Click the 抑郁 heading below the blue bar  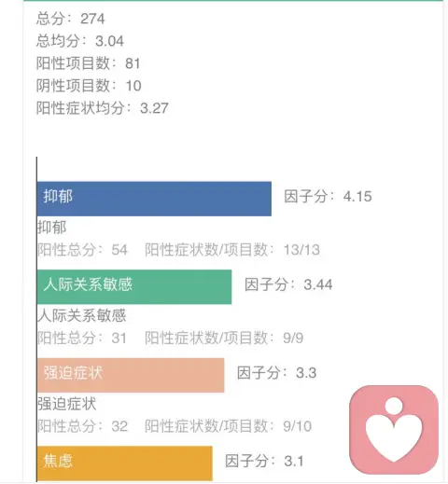point(52,228)
